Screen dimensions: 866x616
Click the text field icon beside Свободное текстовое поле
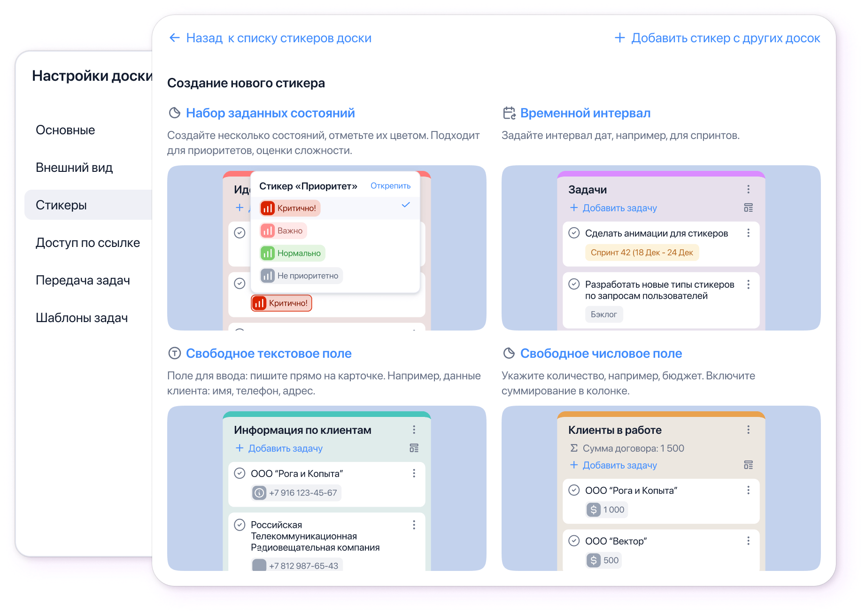tap(175, 354)
